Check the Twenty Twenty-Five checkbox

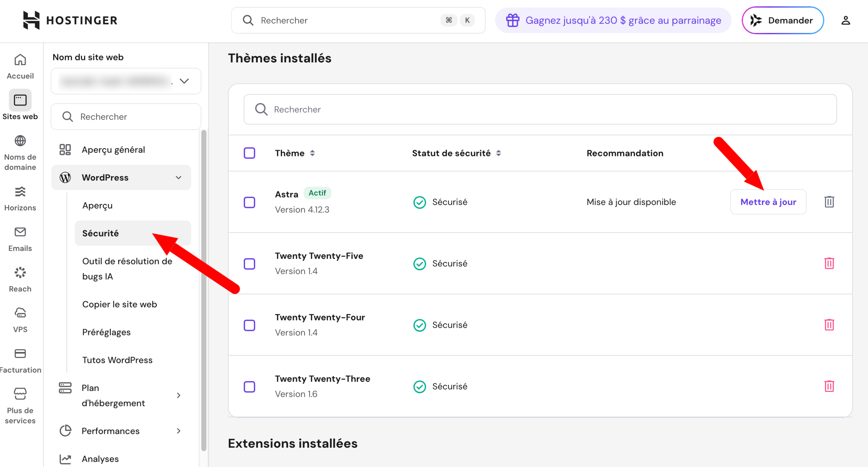[x=249, y=264]
